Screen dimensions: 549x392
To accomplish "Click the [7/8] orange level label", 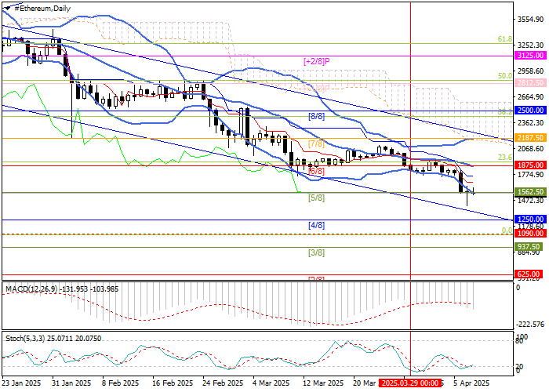I will (x=316, y=143).
